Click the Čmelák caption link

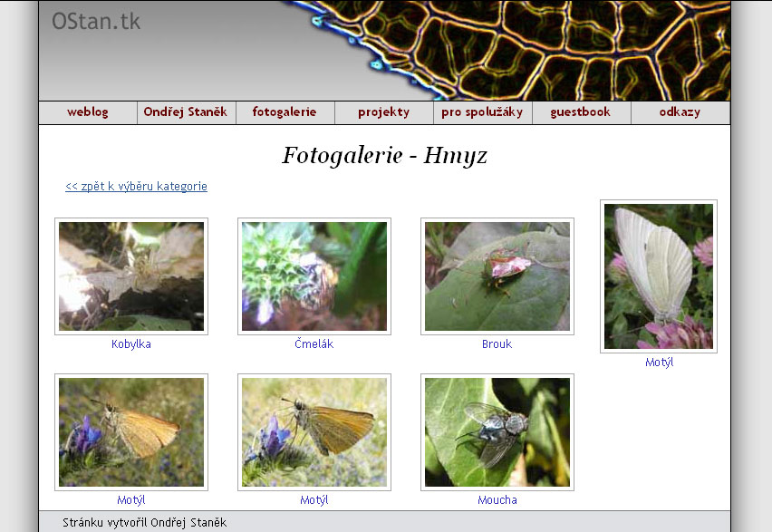tap(314, 344)
